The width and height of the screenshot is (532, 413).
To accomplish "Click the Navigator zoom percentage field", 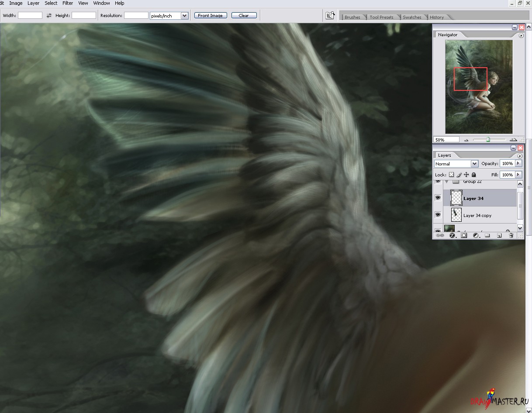I will click(446, 140).
